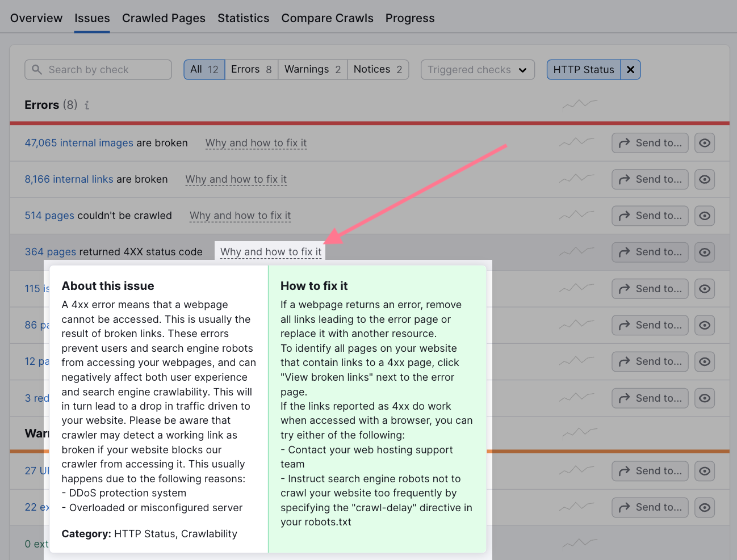This screenshot has height=560, width=737.
Task: Open fix help for pages couldn't be crawled
Action: [x=240, y=216]
